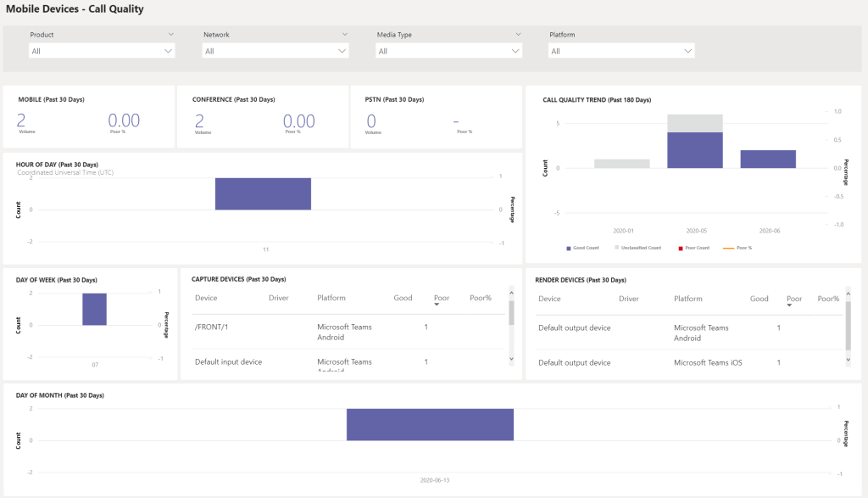This screenshot has width=868, height=498.
Task: Sort Capture Devices by Platform column
Action: (331, 299)
